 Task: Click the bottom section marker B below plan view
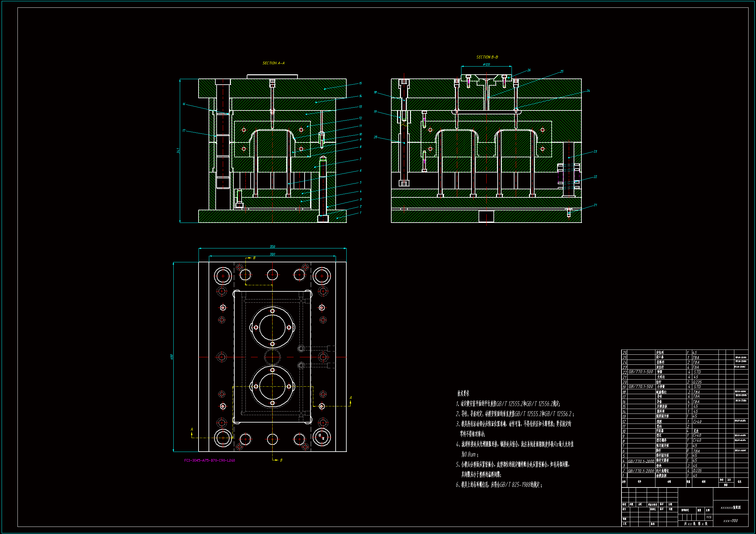pyautogui.click(x=281, y=460)
